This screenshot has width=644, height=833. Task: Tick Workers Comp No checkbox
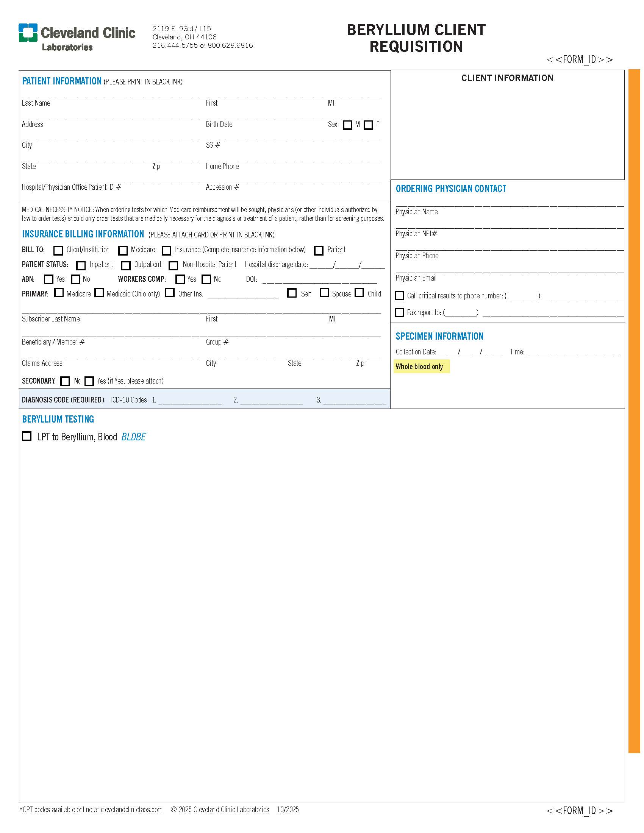(206, 279)
